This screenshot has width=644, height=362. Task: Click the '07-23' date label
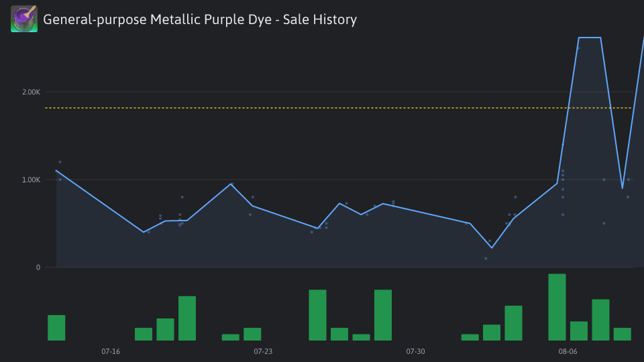(x=263, y=351)
